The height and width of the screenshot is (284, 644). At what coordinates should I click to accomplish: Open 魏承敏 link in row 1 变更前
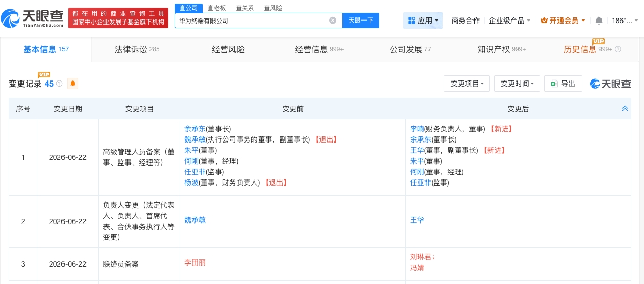click(x=195, y=139)
